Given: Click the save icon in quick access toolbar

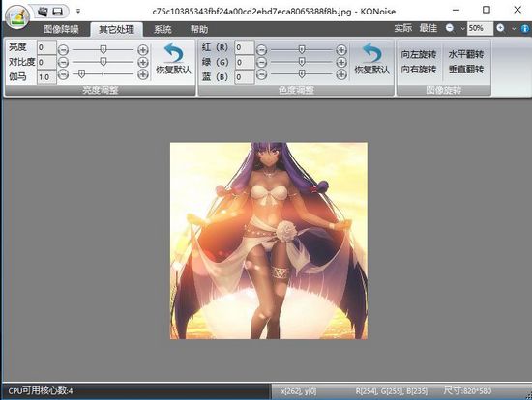Looking at the screenshot, I should (x=57, y=12).
